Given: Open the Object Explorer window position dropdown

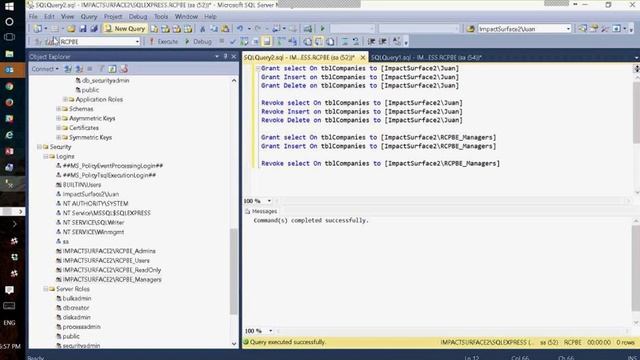Looking at the screenshot, I should pyautogui.click(x=217, y=57).
